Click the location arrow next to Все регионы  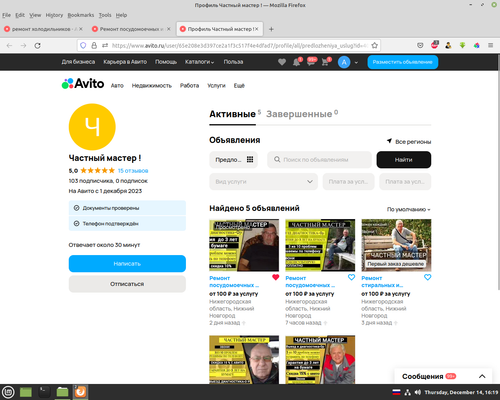[x=389, y=141]
